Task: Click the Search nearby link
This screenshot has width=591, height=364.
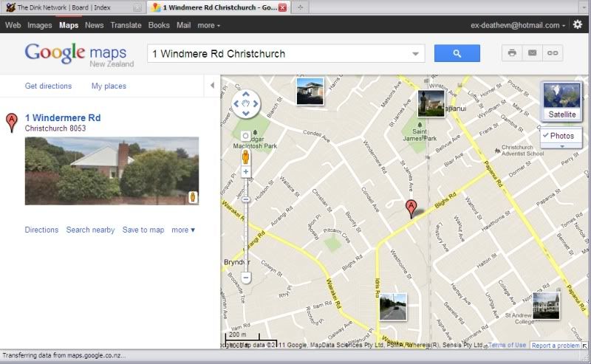Action: (90, 230)
